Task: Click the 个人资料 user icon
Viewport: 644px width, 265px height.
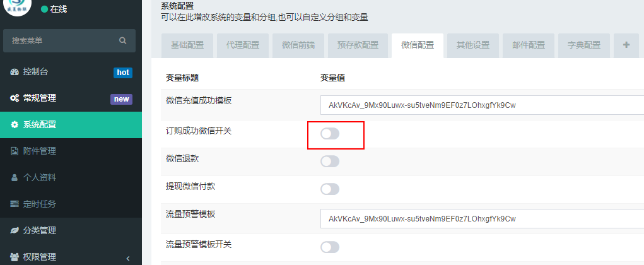Action: pyautogui.click(x=15, y=177)
